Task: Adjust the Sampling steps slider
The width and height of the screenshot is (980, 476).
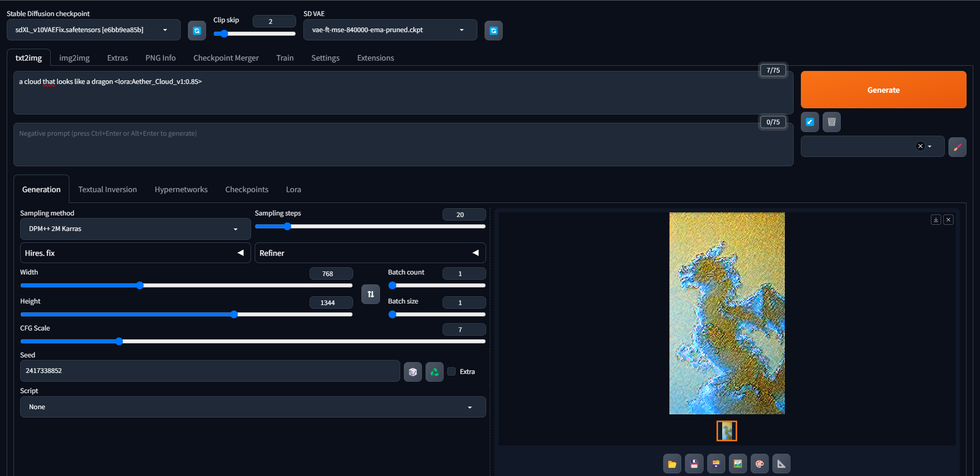Action: 370,226
